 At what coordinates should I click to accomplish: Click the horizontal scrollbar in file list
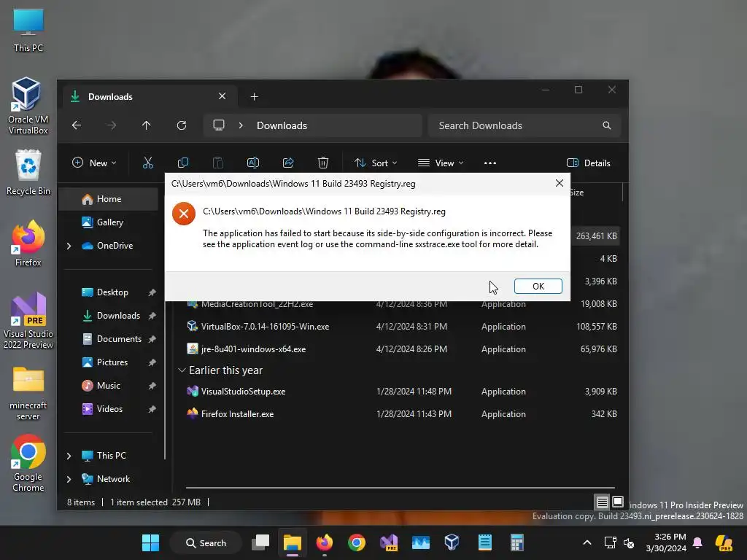click(400, 488)
